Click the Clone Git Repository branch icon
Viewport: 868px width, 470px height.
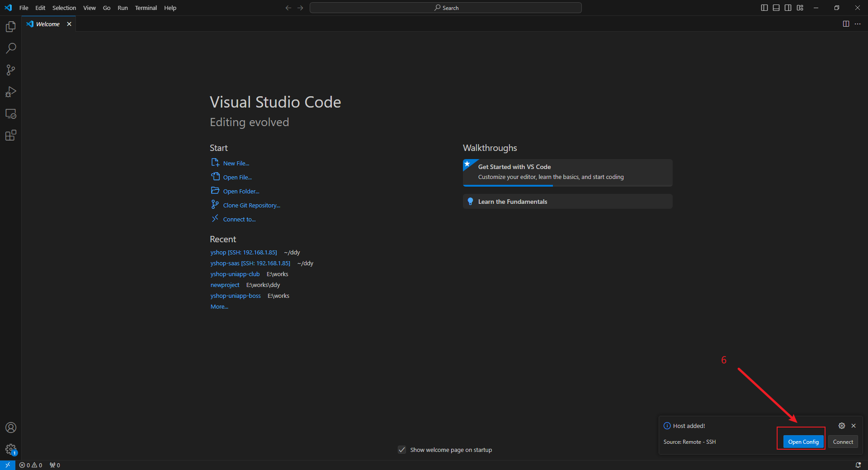215,205
